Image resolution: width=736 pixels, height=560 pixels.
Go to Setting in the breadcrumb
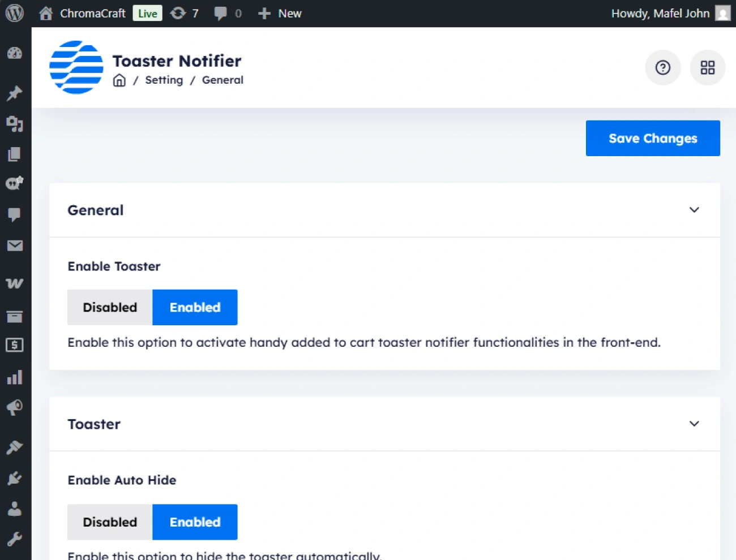(x=164, y=80)
